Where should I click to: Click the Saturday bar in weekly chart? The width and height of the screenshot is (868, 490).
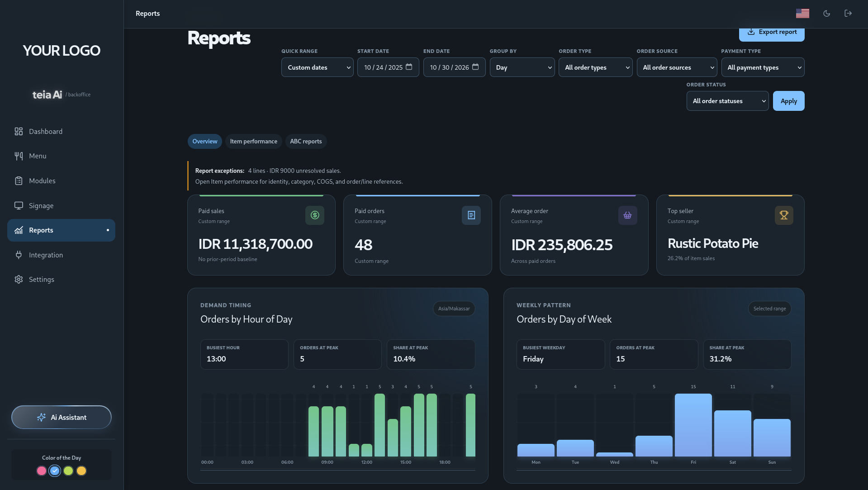click(x=732, y=433)
